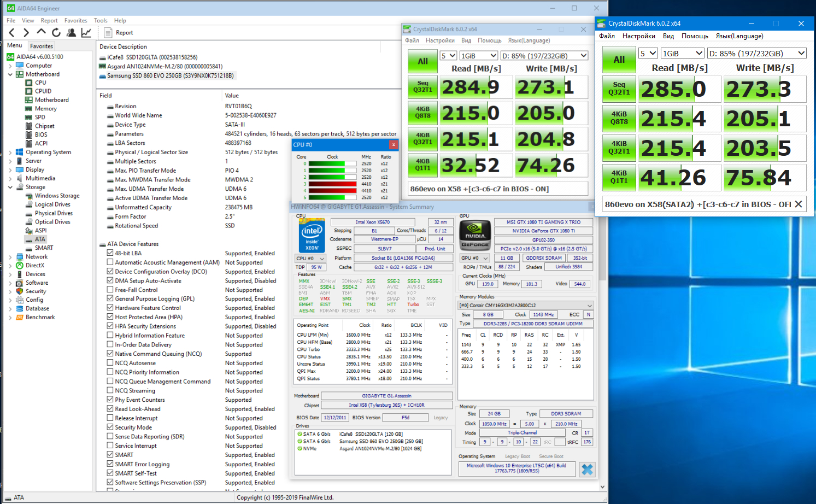Click the core 3 red clock bar
The width and height of the screenshot is (816, 504).
[332, 184]
